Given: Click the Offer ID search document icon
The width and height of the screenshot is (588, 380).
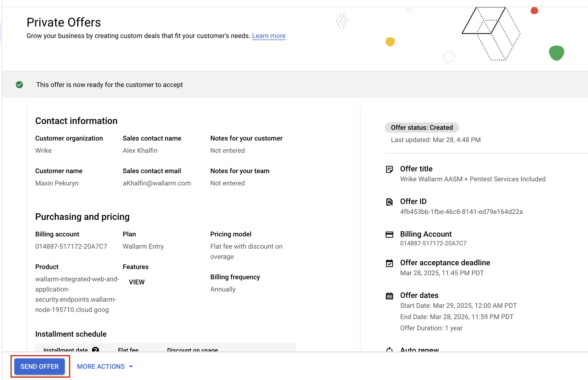Looking at the screenshot, I should pos(389,202).
